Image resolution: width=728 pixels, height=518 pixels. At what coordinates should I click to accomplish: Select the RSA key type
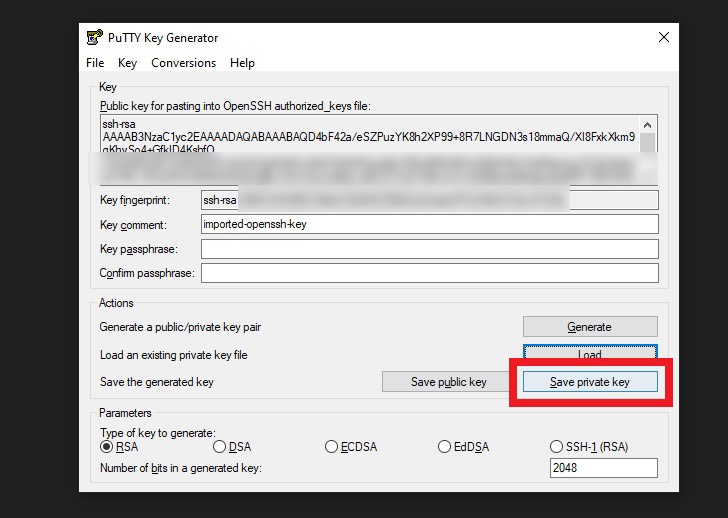pos(107,447)
